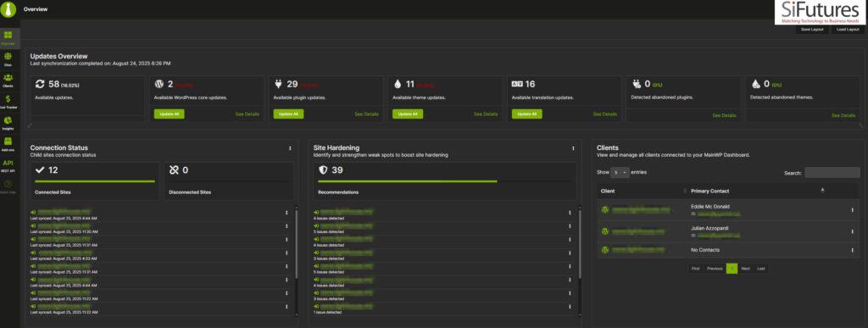
Task: Open kebab menu for site synced 11:30 AM
Action: tap(287, 225)
